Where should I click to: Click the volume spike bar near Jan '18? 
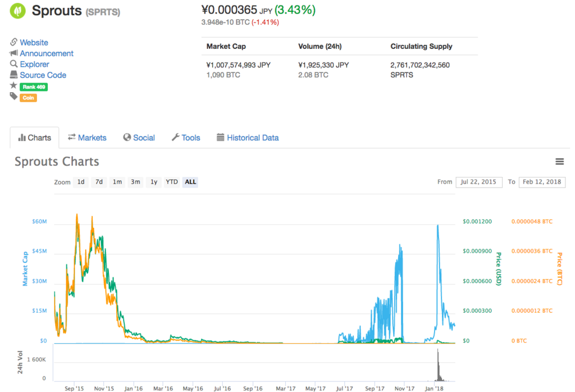[438, 366]
